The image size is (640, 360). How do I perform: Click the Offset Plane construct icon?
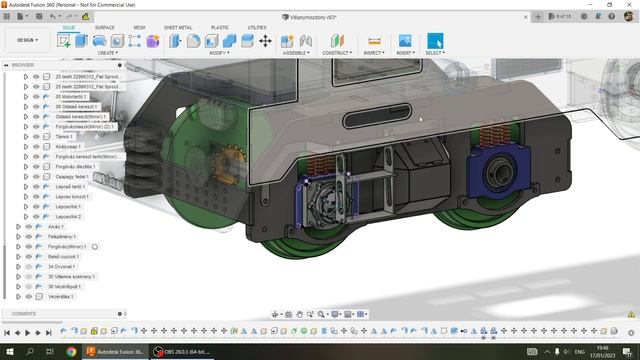(337, 41)
